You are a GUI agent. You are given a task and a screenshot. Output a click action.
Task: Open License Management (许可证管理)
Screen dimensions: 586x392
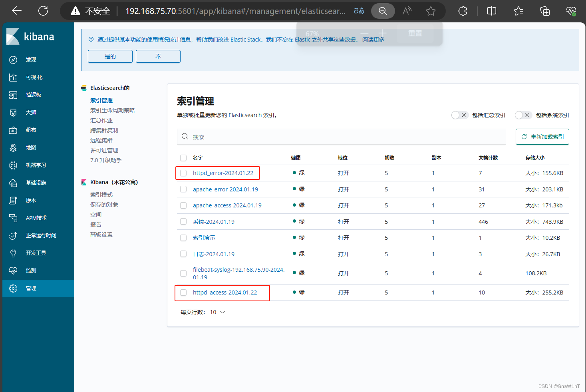point(104,150)
